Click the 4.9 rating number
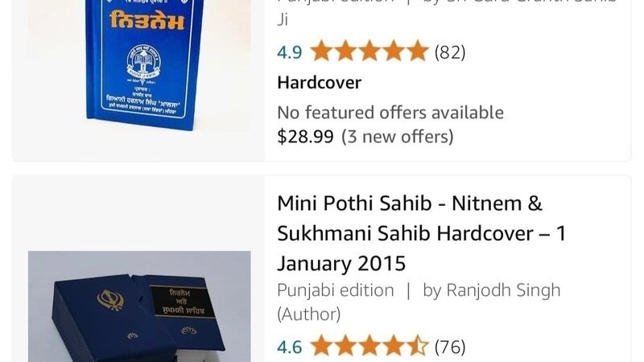Image resolution: width=644 pixels, height=362 pixels. click(x=290, y=52)
